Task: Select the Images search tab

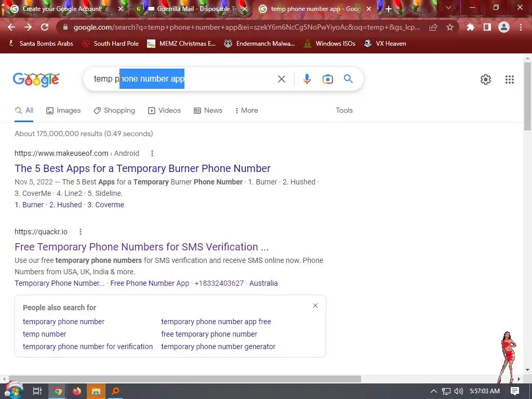Action: (x=63, y=110)
